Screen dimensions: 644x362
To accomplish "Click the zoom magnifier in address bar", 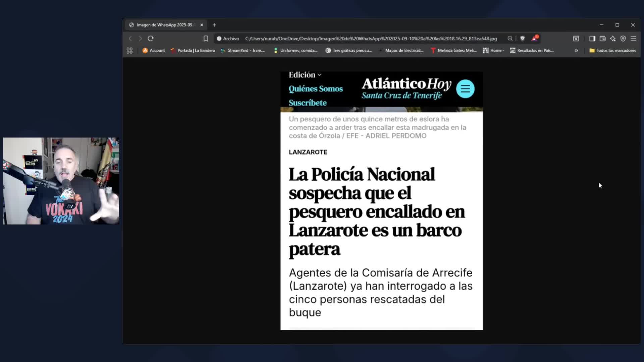I will 510,39.
